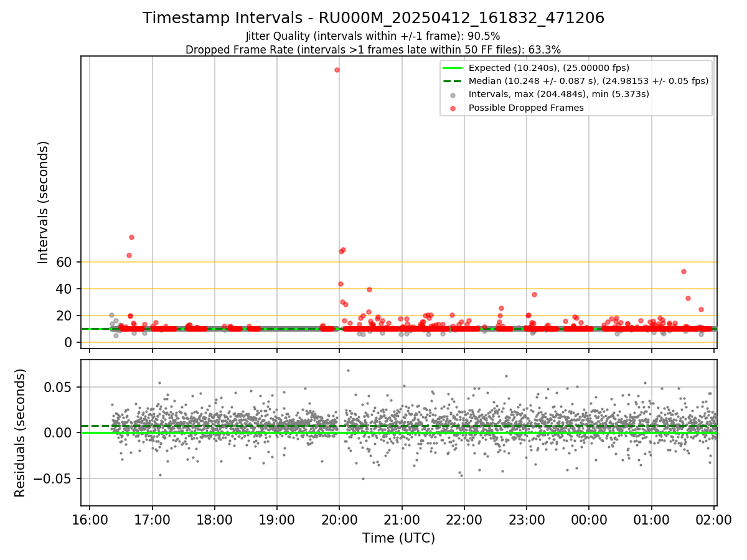Click the highest red outlier point near 20:00
The height and width of the screenshot is (560, 747).
click(337, 70)
